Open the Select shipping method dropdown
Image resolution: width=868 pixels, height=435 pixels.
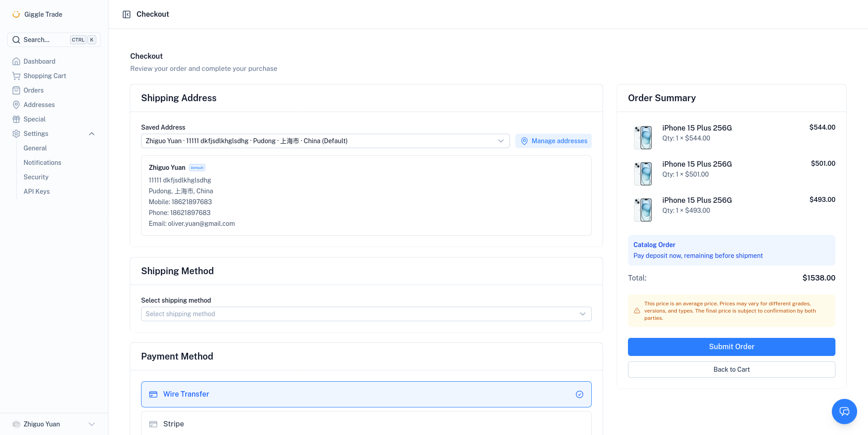point(366,313)
